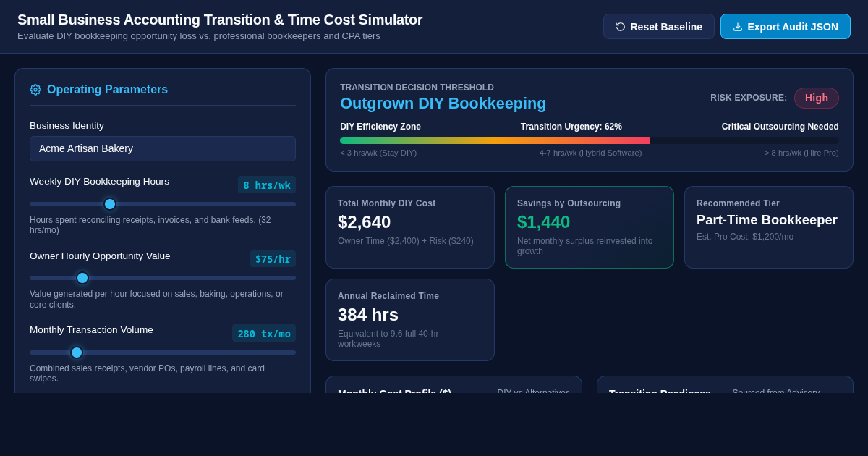Click the > 8 hrs/wk (Hire Pro) label
Image resolution: width=868 pixels, height=456 pixels.
(801, 153)
